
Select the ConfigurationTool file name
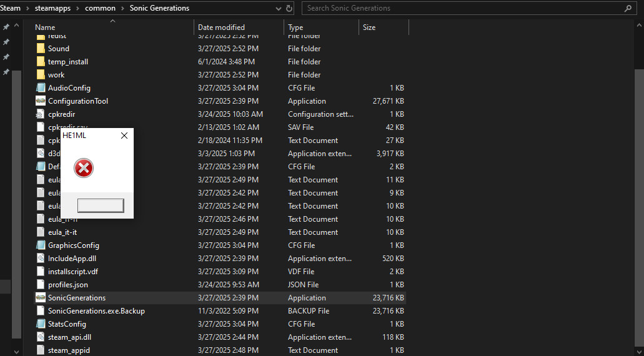(78, 101)
